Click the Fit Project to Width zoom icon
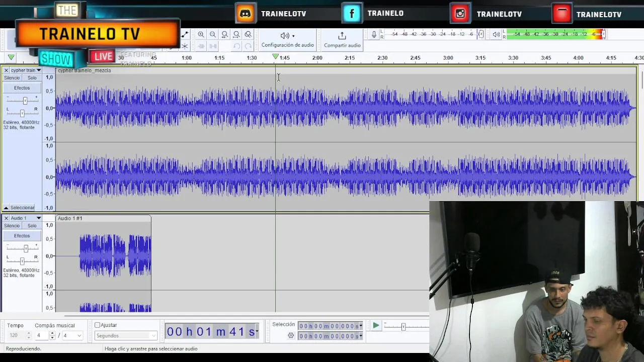The width and height of the screenshot is (644, 362). click(236, 35)
